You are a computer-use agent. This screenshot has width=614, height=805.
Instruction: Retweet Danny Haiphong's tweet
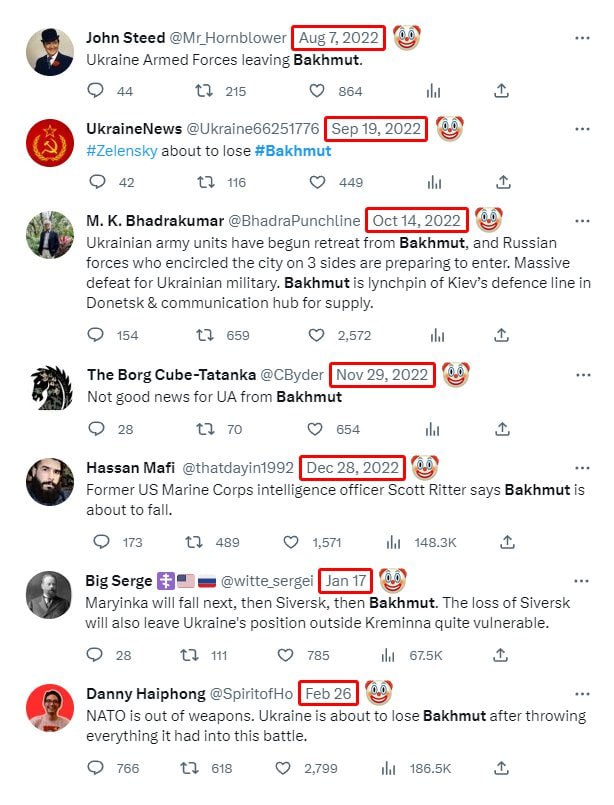(189, 768)
